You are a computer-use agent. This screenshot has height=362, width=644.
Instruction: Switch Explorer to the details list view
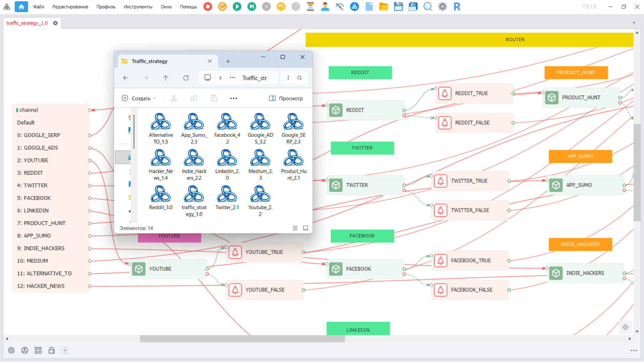[295, 228]
